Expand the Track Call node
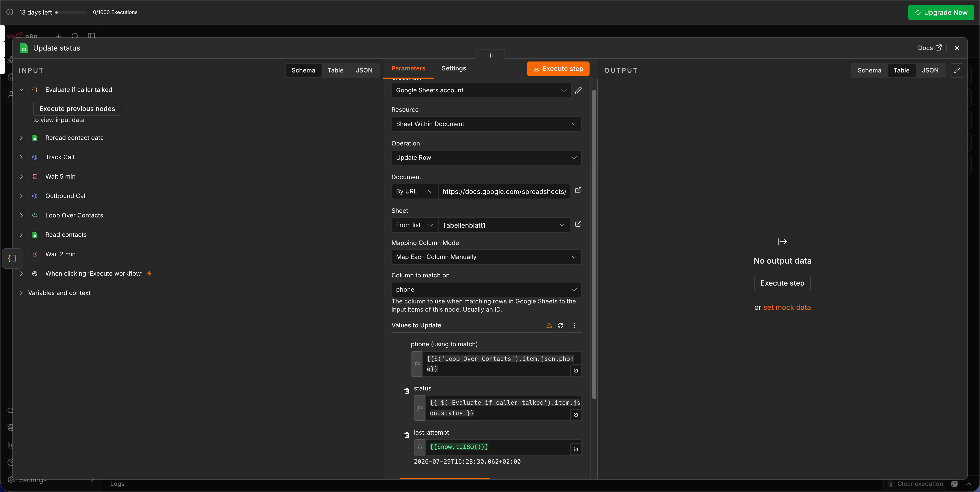The image size is (980, 492). tap(21, 157)
